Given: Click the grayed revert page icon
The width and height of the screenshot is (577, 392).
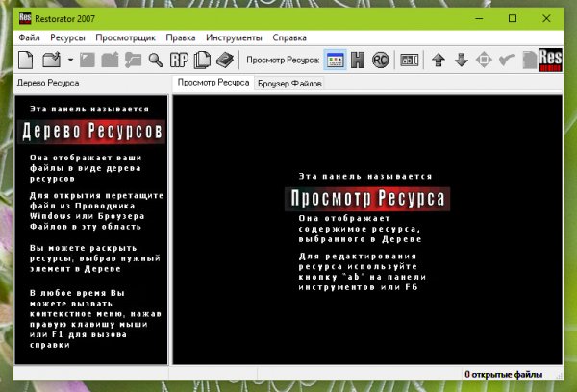Looking at the screenshot, I should coord(529,60).
